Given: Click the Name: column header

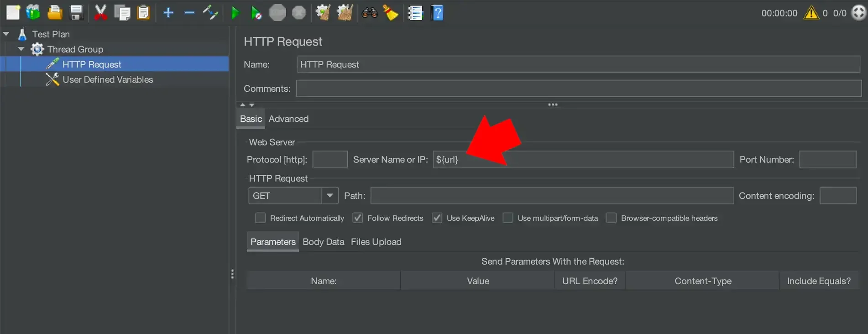Looking at the screenshot, I should pyautogui.click(x=324, y=281).
